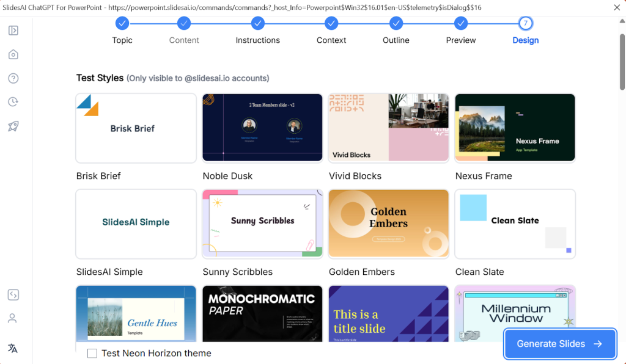Click the vertical scrollbar on the right
This screenshot has width=626, height=364.
pos(622,61)
